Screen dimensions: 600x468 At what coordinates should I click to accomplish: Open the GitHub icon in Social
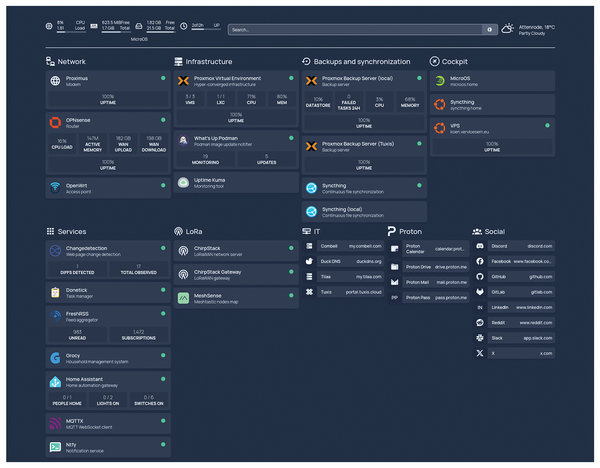coord(480,276)
